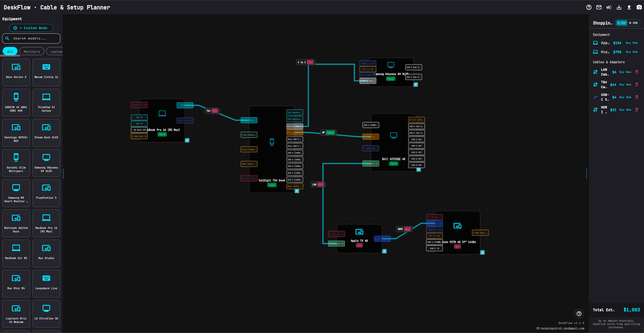Open the rocketsquirrel.dev email link

pyautogui.click(x=562, y=328)
